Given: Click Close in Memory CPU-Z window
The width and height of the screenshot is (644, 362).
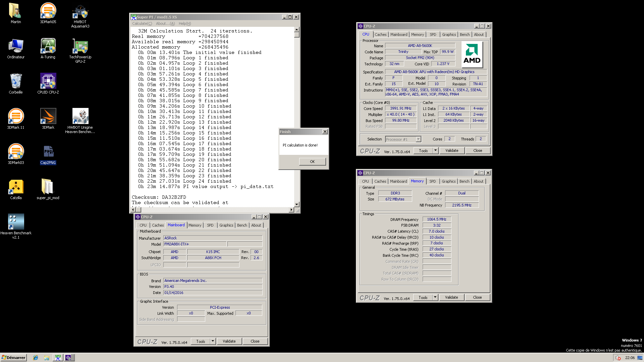Looking at the screenshot, I should 477,297.
